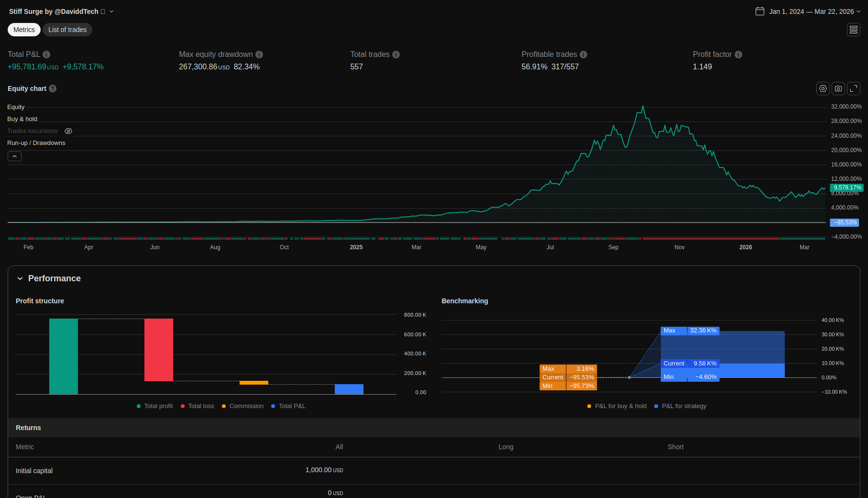Toggle the Buy & hold chart series
The height and width of the screenshot is (498, 868).
point(22,119)
